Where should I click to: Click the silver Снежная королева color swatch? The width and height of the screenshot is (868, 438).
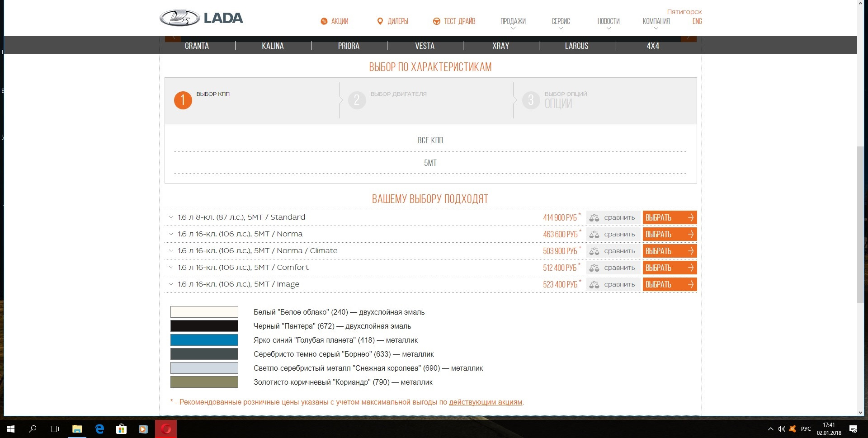pyautogui.click(x=204, y=368)
